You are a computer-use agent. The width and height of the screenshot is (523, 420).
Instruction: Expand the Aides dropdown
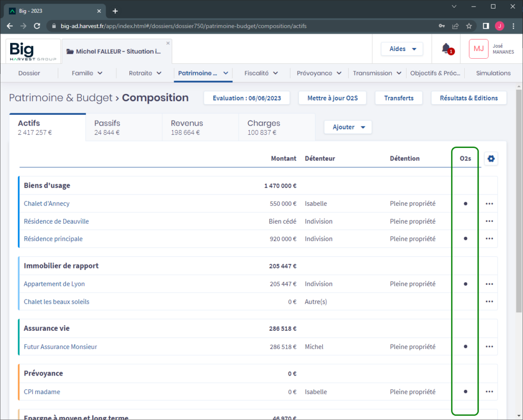click(x=402, y=49)
